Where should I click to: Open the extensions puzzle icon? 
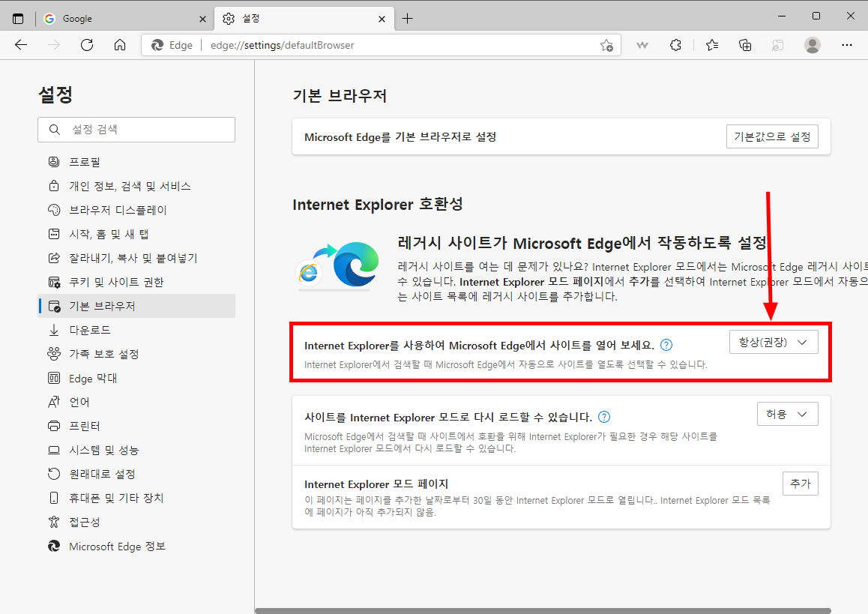[675, 45]
